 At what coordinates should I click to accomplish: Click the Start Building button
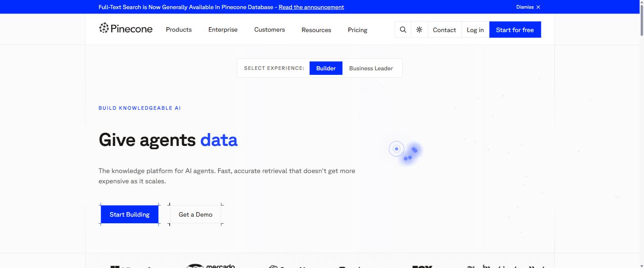pyautogui.click(x=130, y=215)
